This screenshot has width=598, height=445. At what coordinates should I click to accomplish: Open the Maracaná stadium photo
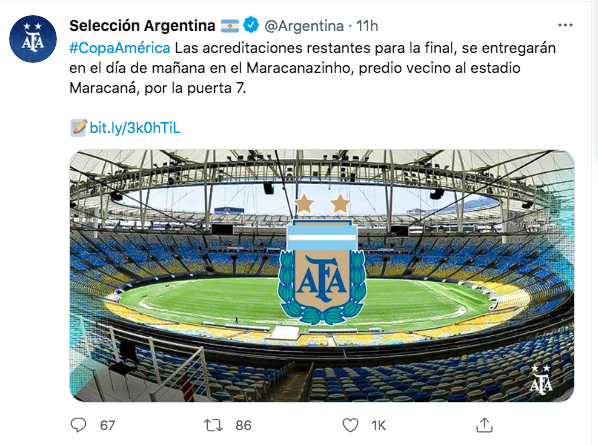[x=322, y=276]
